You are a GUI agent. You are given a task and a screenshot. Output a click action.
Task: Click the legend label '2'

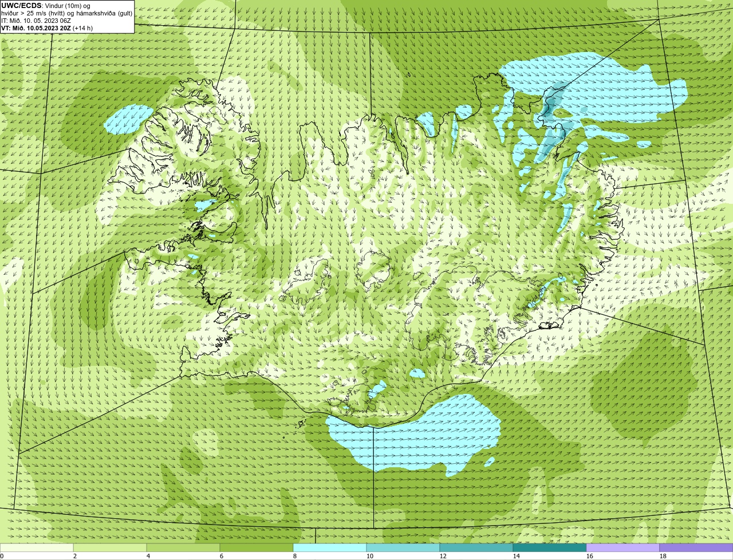75,556
